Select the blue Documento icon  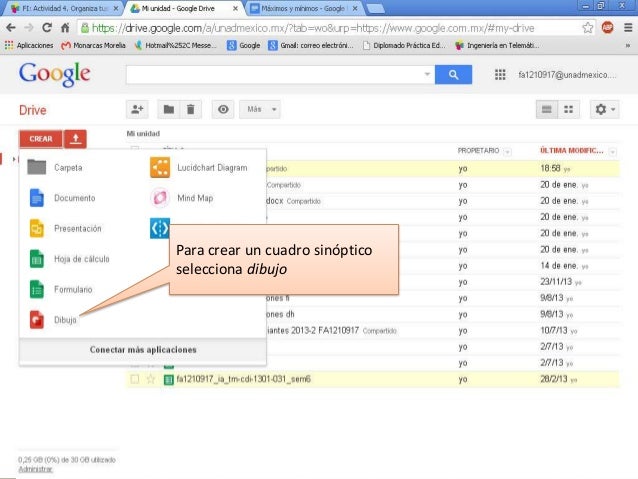(37, 198)
